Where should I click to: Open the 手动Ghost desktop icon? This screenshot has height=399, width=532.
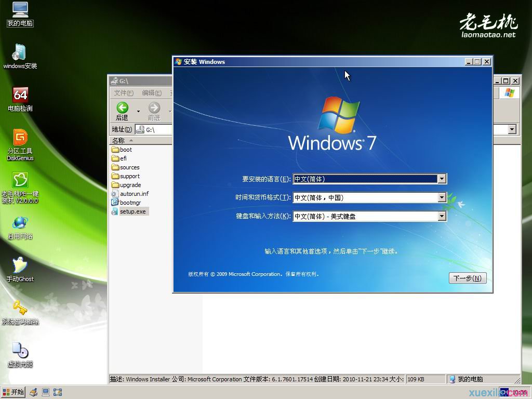pyautogui.click(x=20, y=266)
